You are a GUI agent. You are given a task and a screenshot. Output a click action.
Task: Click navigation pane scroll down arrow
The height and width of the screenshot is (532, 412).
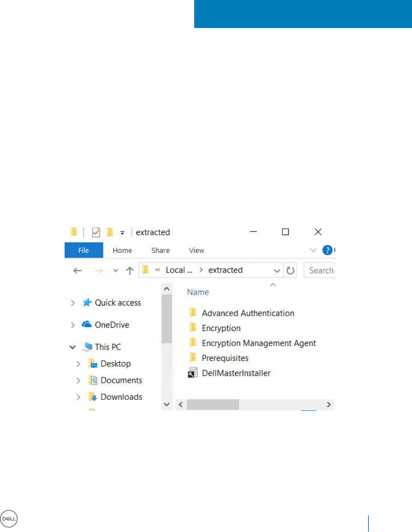(167, 404)
